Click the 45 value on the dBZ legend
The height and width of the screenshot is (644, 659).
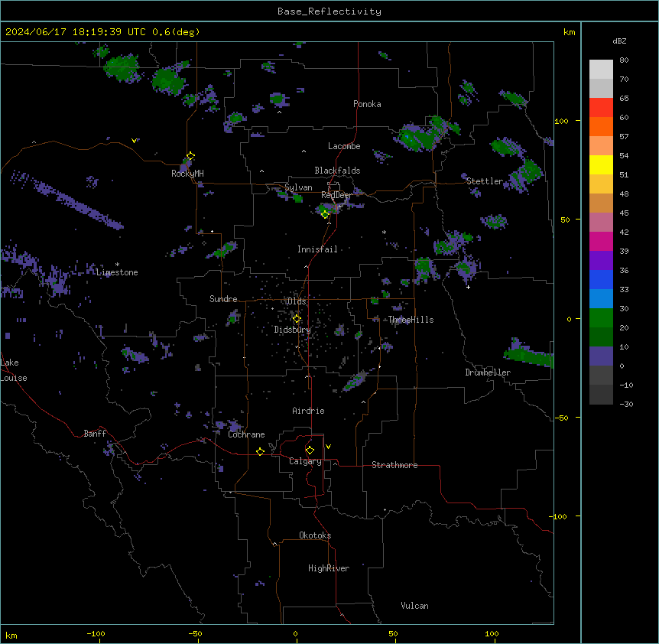624,213
